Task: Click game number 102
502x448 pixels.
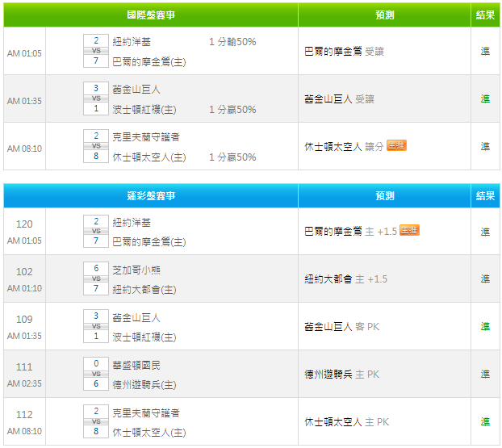Action: tap(24, 272)
